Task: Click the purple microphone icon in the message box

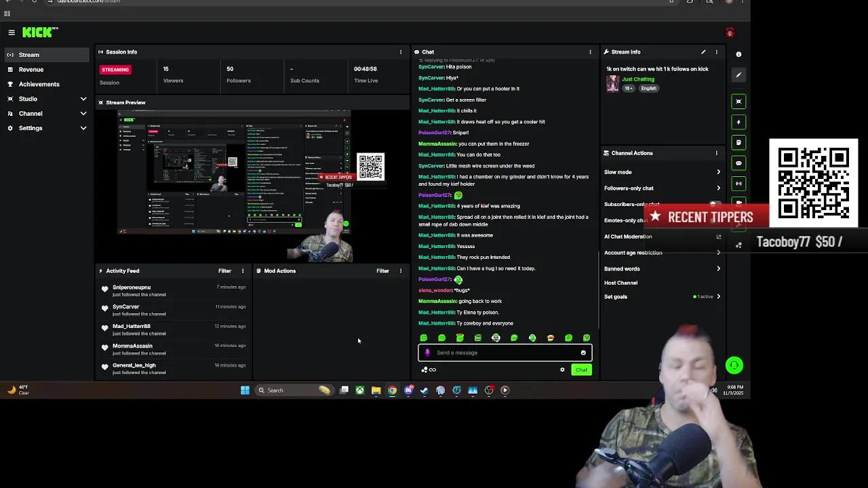Action: pos(427,352)
